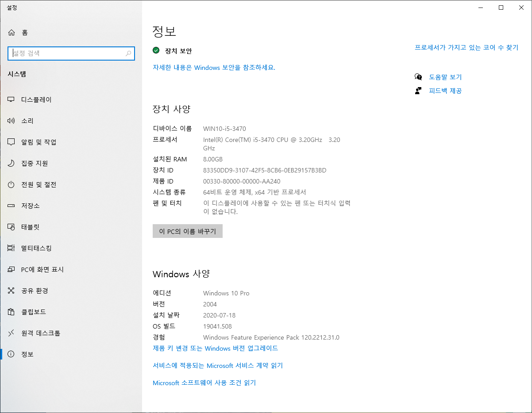Maximize the 설정 window
532x413 pixels.
[501, 8]
